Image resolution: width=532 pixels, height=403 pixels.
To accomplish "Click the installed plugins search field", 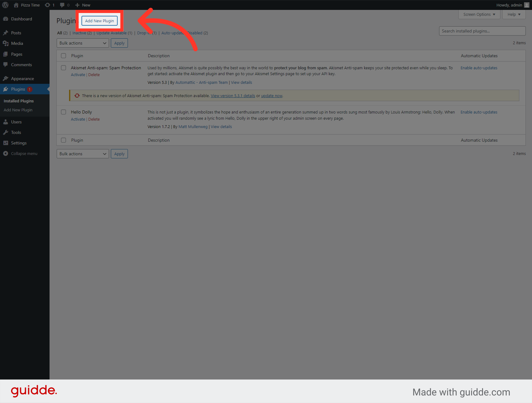I will pyautogui.click(x=482, y=31).
